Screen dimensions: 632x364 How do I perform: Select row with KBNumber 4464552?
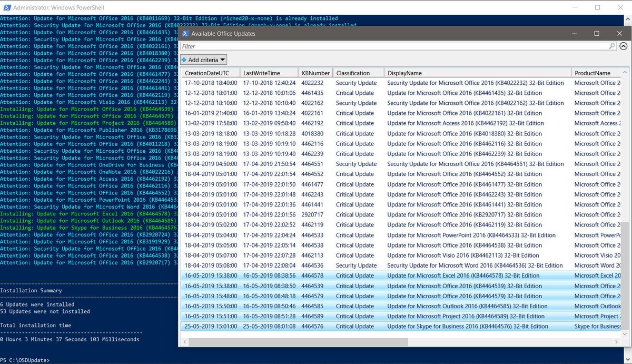[x=401, y=174]
